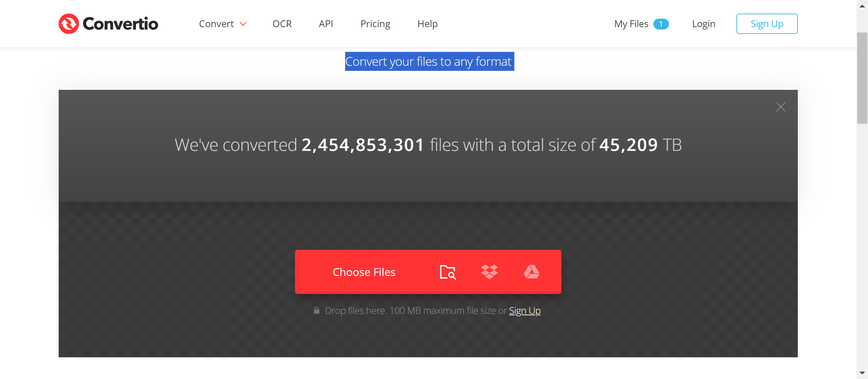
Task: Click the lock icon near the drop files text
Action: [317, 310]
